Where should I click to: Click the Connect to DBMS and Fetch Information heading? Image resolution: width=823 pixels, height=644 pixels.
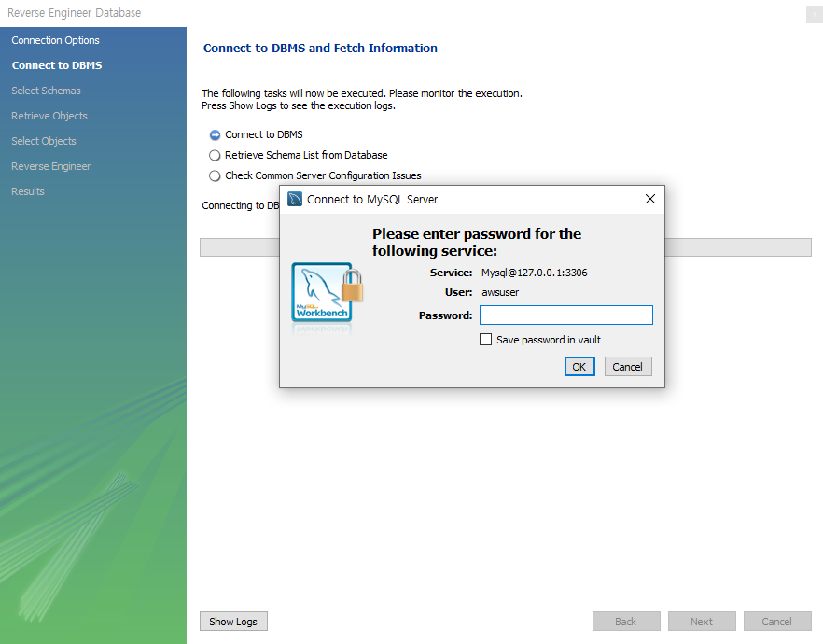pos(320,49)
